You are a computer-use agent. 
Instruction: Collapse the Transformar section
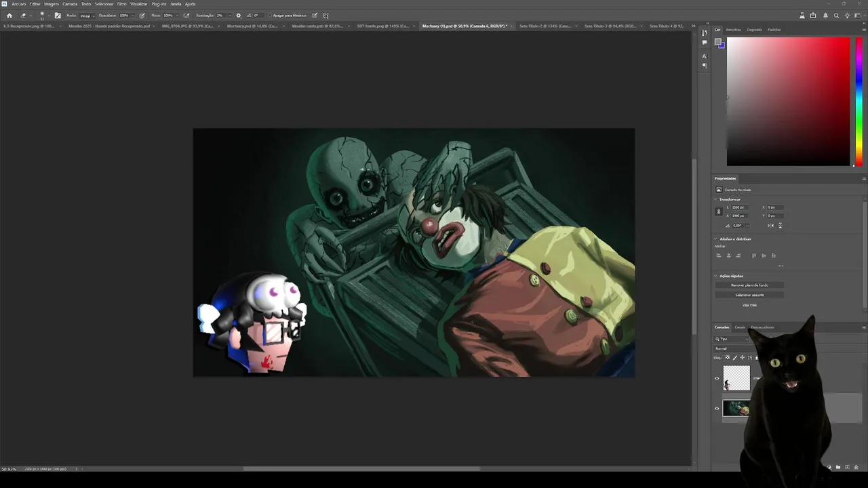(x=715, y=199)
